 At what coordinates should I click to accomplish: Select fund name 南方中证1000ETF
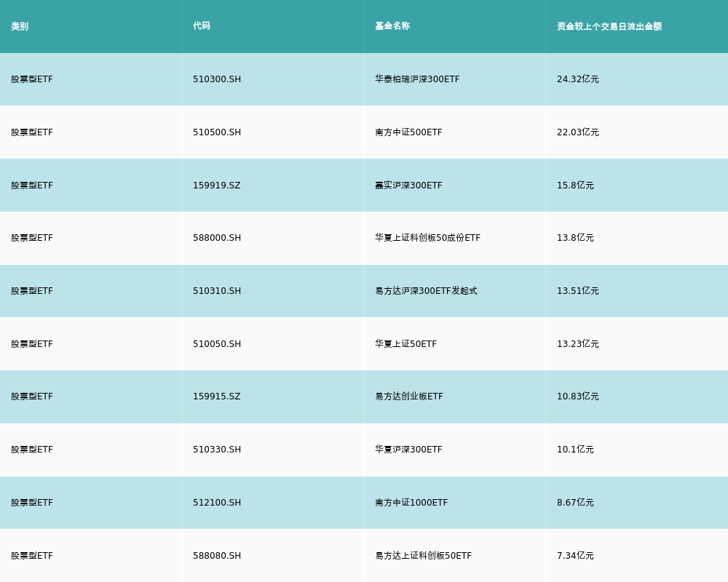pos(411,503)
